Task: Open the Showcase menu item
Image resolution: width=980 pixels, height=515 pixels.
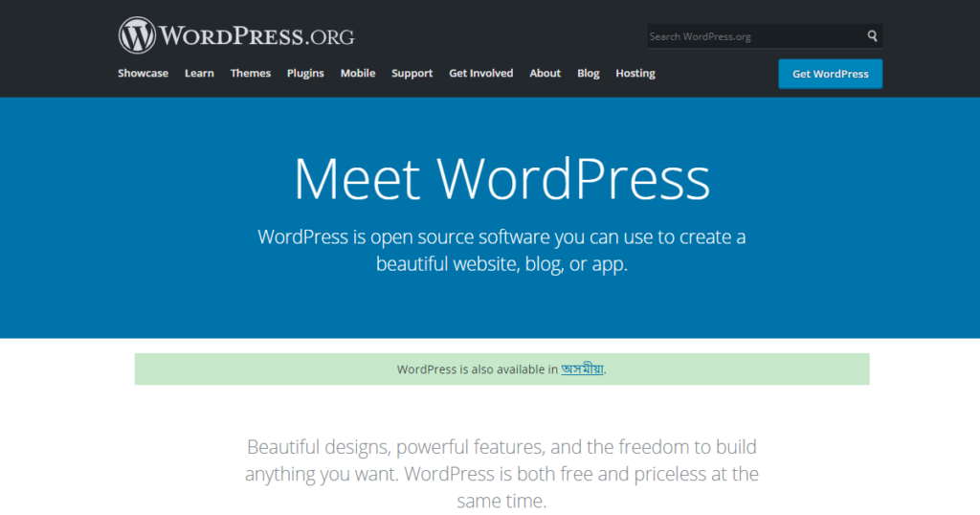Action: click(x=143, y=74)
